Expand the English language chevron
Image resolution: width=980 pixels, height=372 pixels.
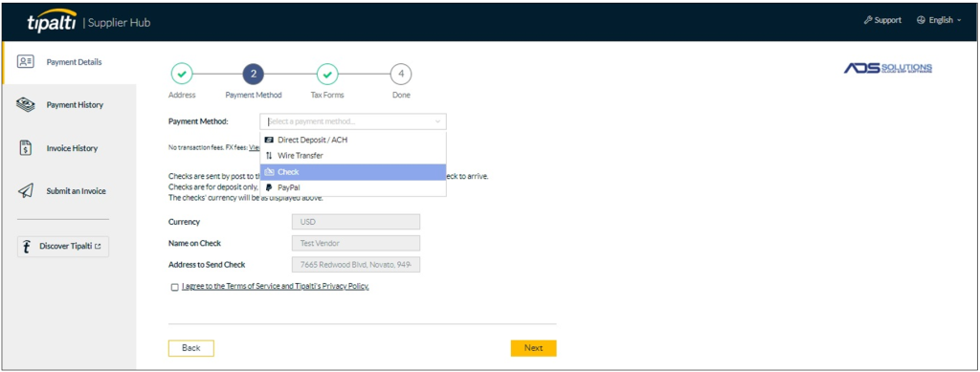pos(959,21)
